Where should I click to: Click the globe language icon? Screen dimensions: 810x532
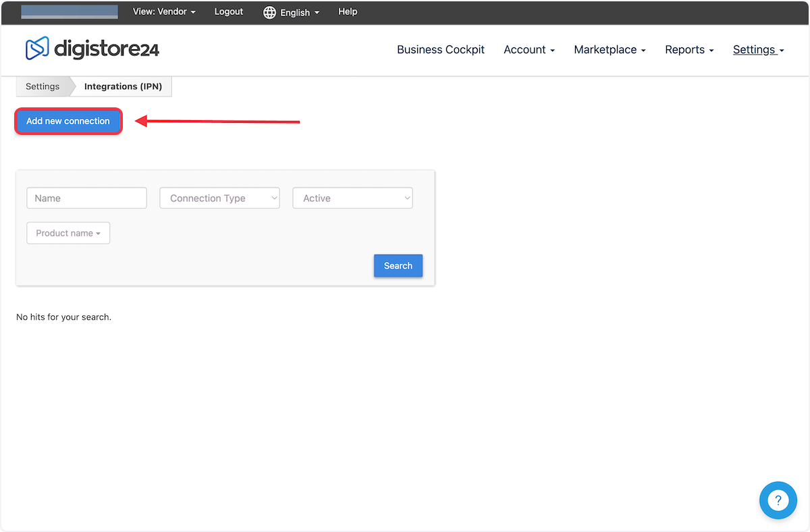[269, 12]
